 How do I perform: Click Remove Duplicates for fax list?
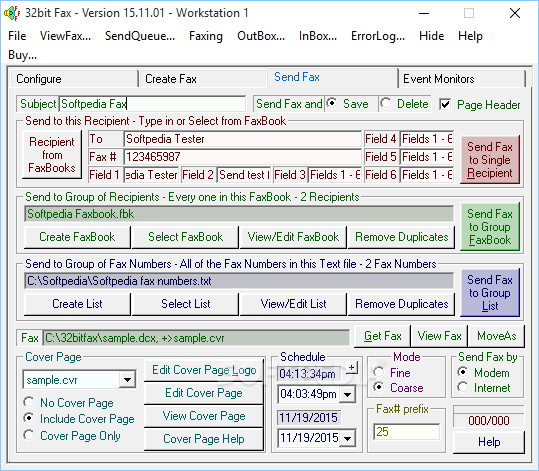click(402, 304)
